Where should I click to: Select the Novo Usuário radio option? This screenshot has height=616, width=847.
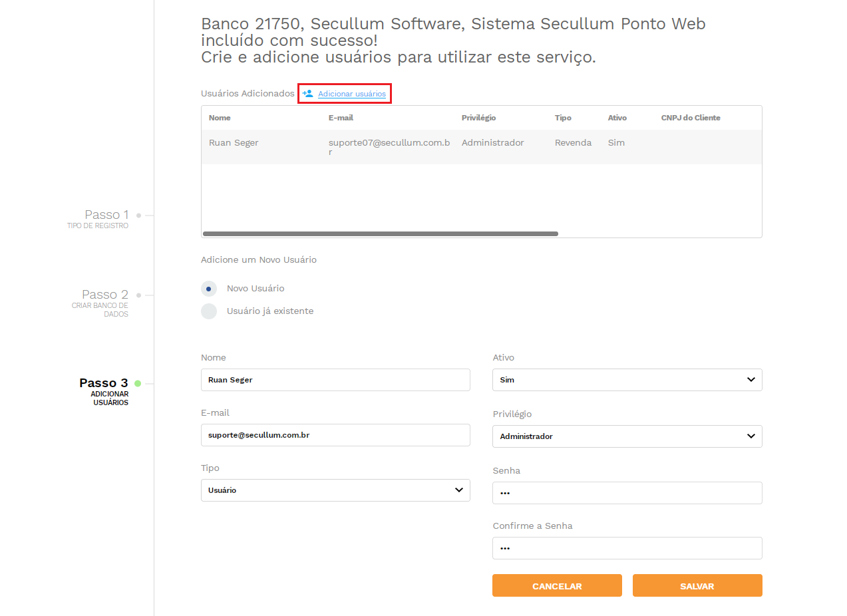tap(209, 289)
